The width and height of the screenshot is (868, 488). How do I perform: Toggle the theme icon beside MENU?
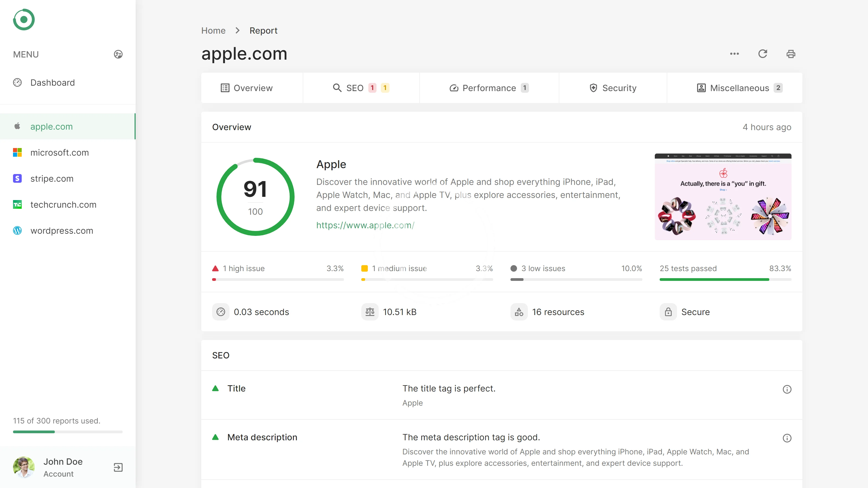pos(118,54)
